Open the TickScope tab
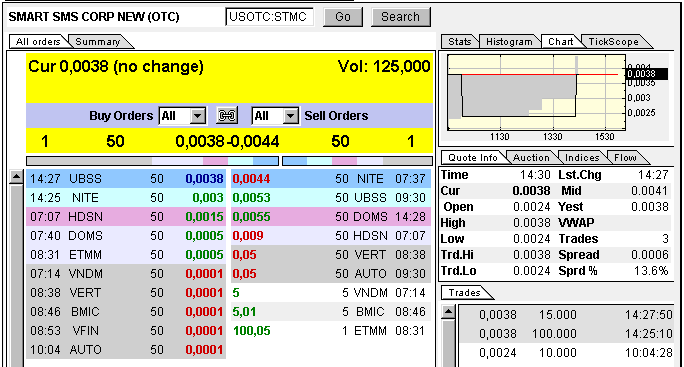The width and height of the screenshot is (684, 367). (x=613, y=41)
